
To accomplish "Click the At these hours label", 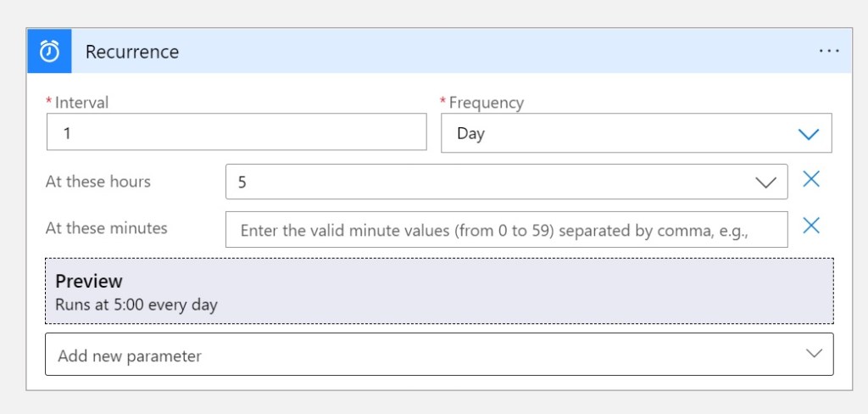I will click(97, 182).
